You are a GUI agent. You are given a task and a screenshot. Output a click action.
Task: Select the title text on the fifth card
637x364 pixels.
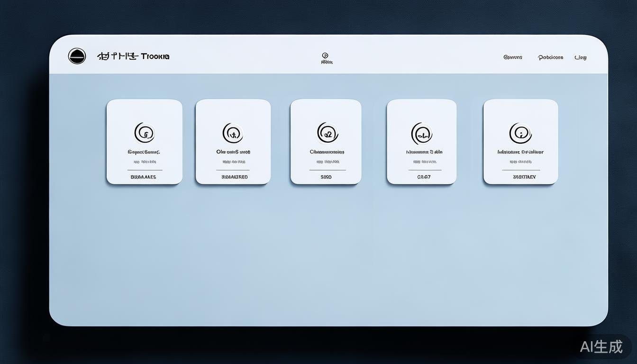(520, 152)
